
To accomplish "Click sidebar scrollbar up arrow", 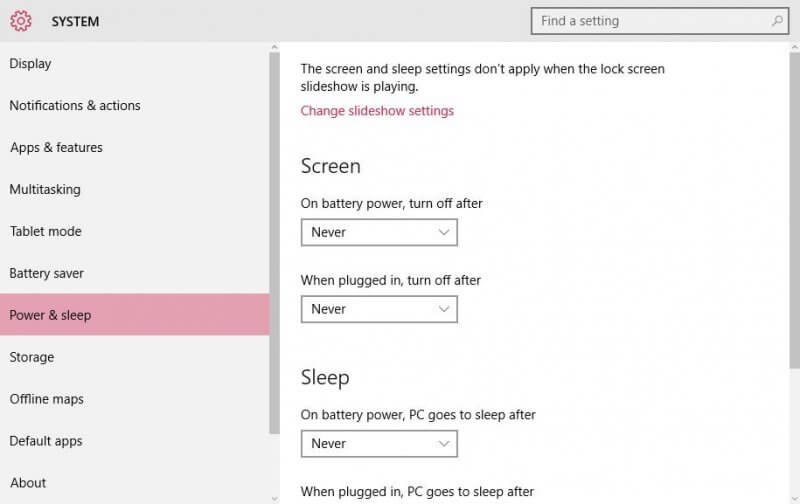I will coord(274,47).
